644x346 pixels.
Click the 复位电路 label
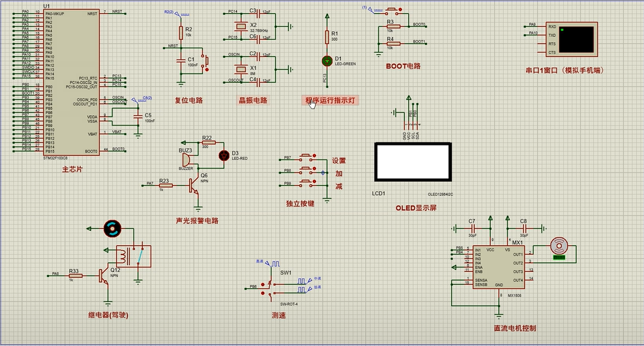189,100
